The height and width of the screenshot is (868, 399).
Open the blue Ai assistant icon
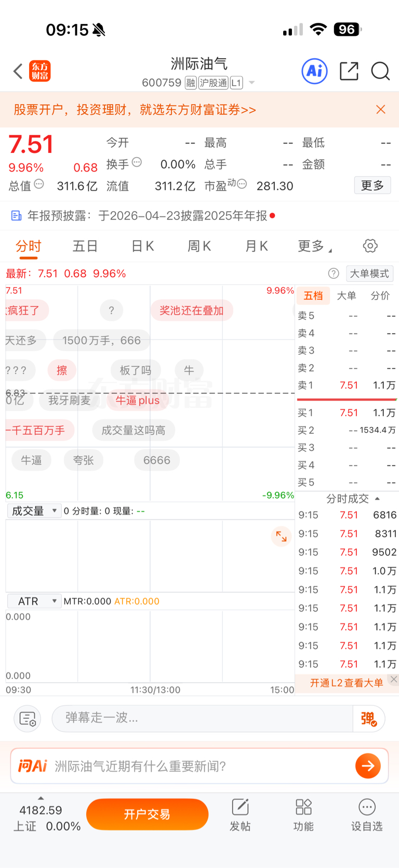pyautogui.click(x=314, y=71)
